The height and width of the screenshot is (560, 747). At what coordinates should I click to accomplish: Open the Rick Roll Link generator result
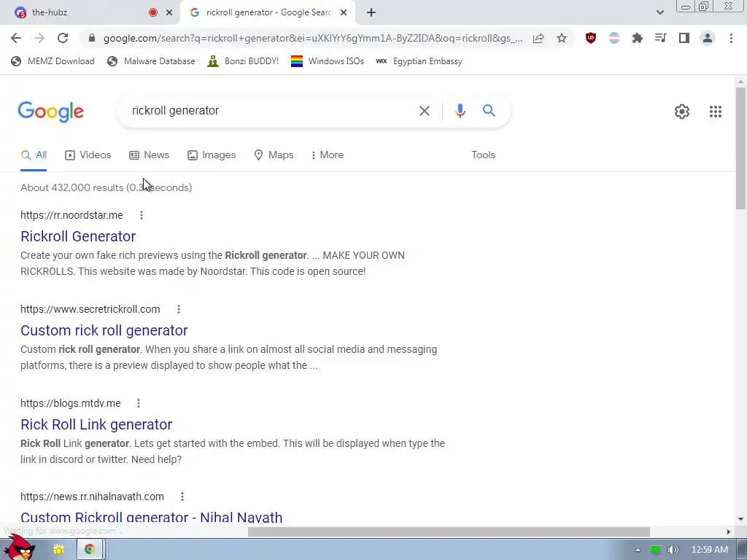(96, 424)
